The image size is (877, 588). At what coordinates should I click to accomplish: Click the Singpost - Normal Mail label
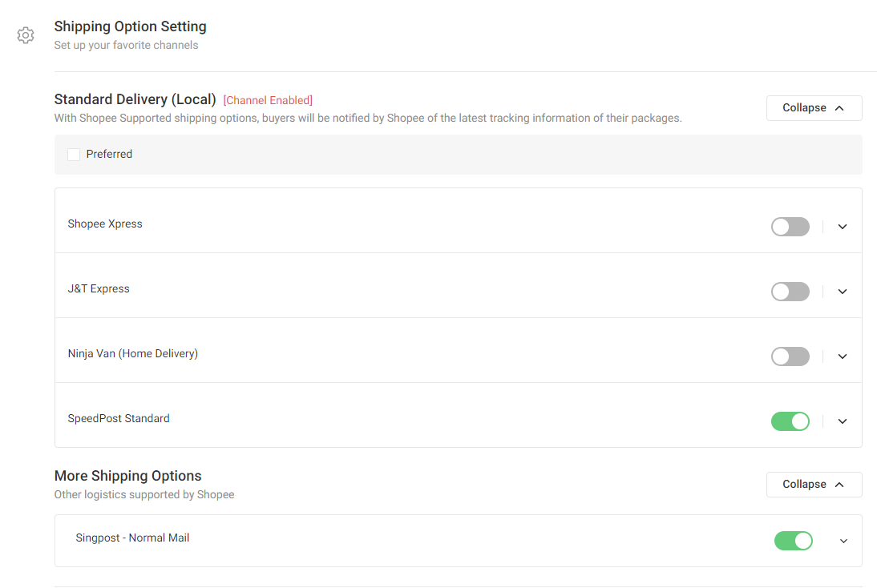coord(132,538)
